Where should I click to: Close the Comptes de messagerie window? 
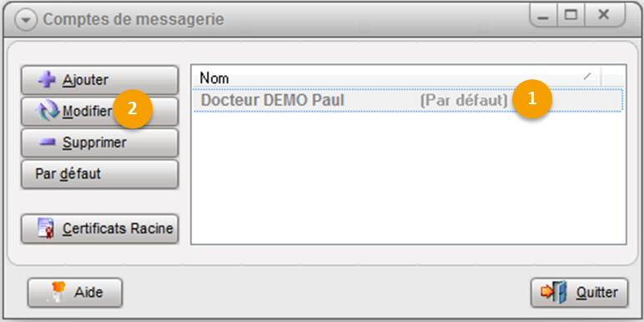tap(604, 16)
